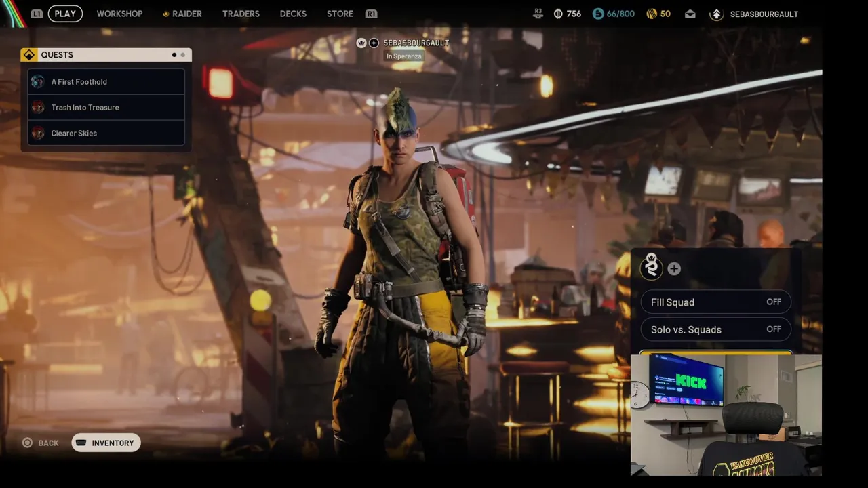Click the gold striped currency icon beside 50
The image size is (868, 488).
tap(651, 14)
